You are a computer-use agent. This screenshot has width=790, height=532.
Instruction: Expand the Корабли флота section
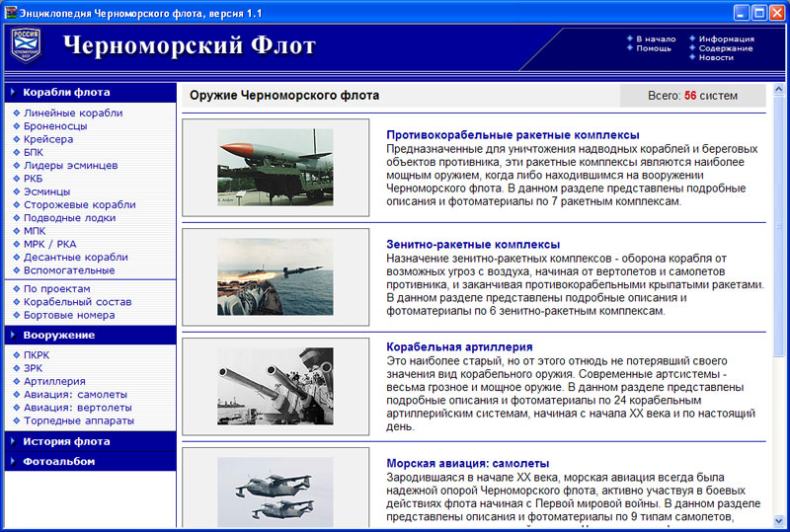[x=66, y=92]
